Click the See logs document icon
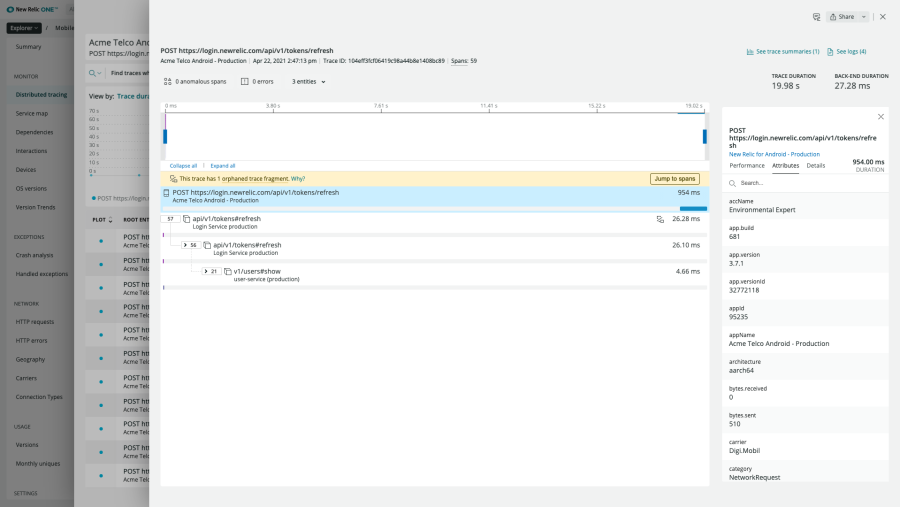 pyautogui.click(x=829, y=51)
